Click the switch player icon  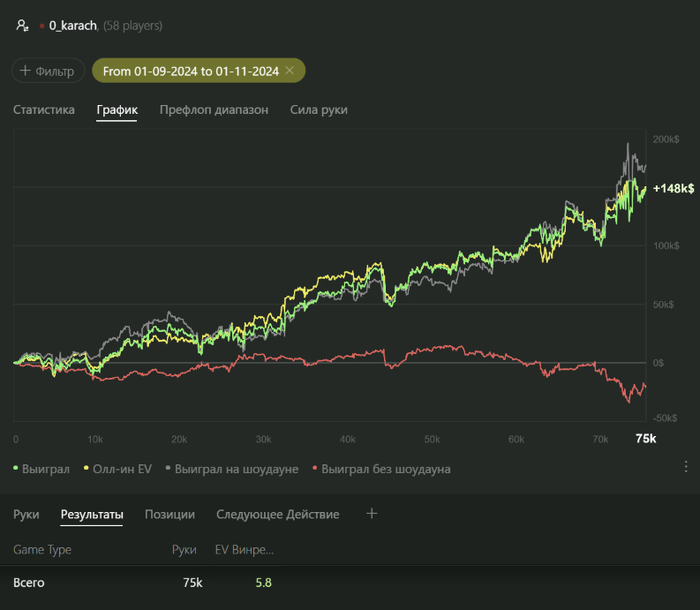point(22,25)
